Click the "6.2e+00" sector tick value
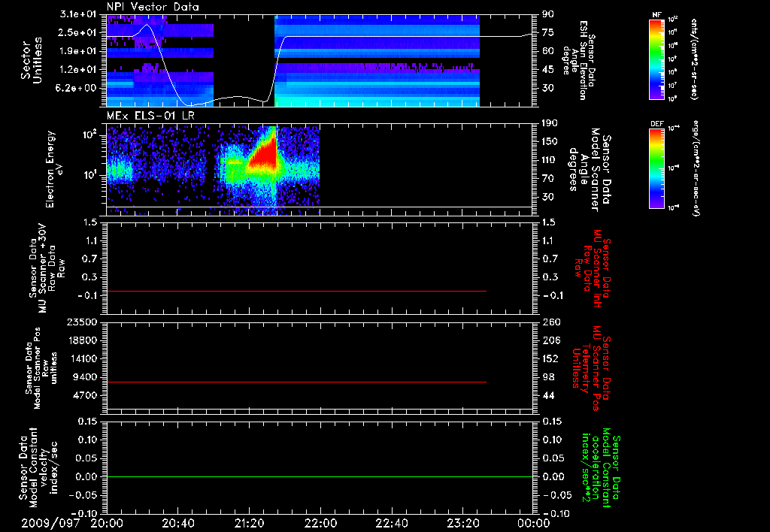 tap(77, 89)
